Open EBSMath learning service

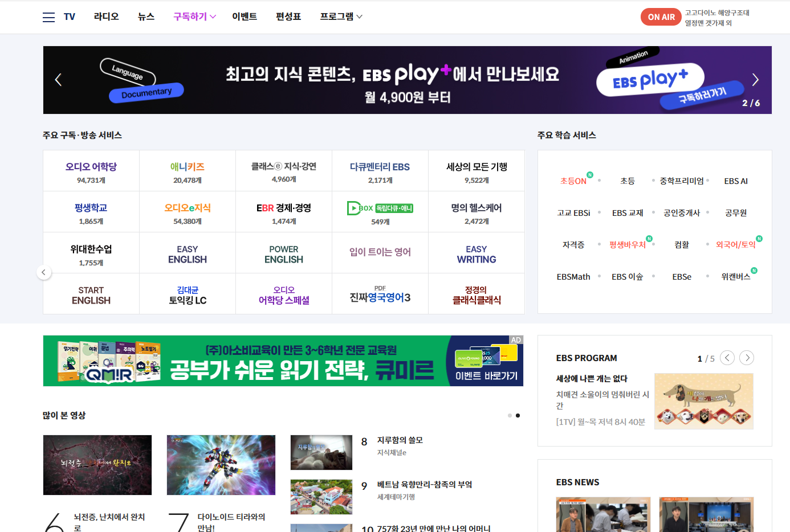[573, 276]
